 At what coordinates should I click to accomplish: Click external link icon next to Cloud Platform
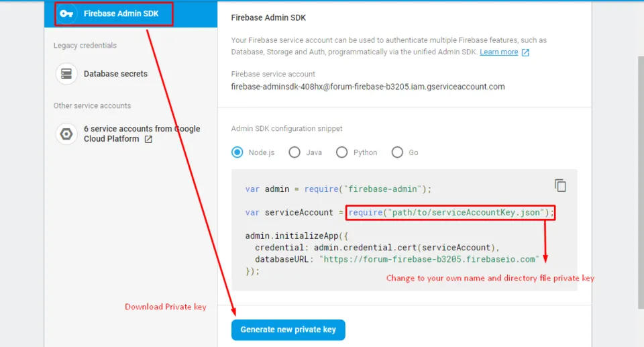pyautogui.click(x=148, y=140)
